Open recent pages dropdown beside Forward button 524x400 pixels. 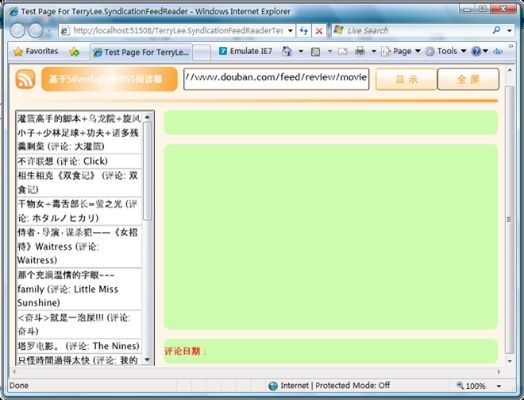(49, 31)
